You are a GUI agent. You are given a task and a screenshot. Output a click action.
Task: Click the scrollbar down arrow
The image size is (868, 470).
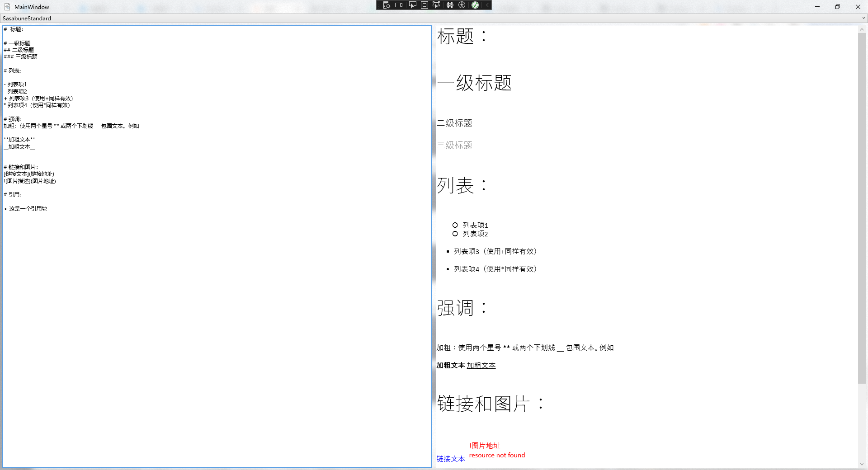point(863,464)
